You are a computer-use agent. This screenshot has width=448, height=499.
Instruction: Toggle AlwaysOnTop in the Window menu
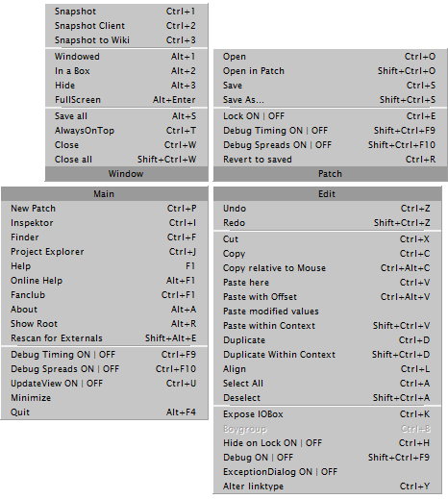pos(127,131)
